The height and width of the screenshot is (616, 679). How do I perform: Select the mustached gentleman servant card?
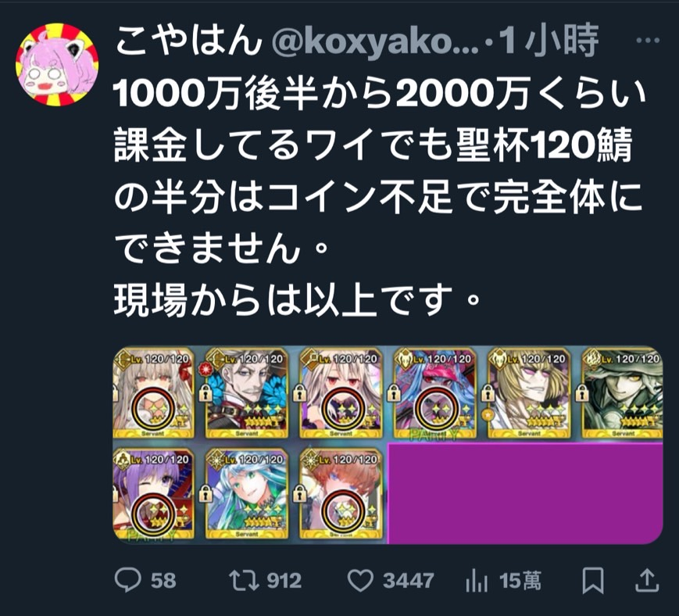click(246, 393)
